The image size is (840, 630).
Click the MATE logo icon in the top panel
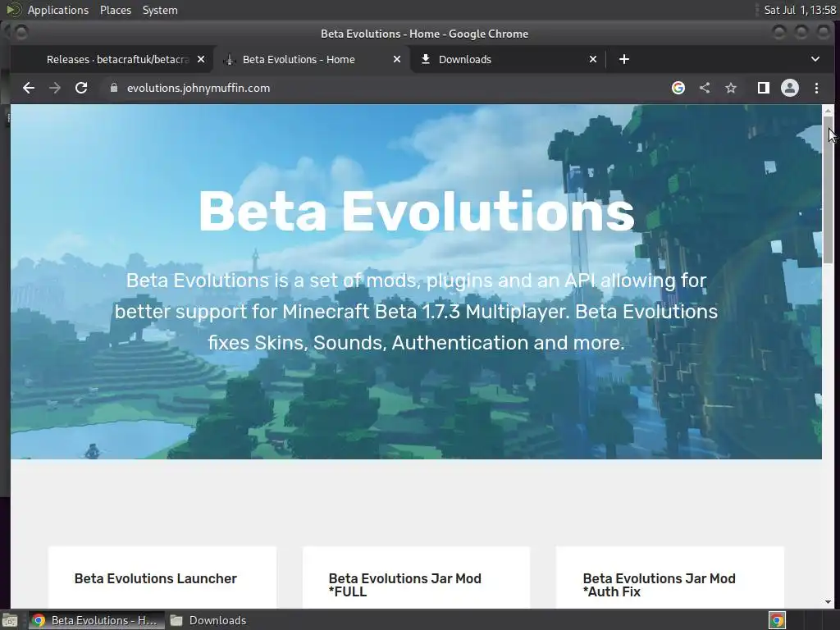click(13, 10)
